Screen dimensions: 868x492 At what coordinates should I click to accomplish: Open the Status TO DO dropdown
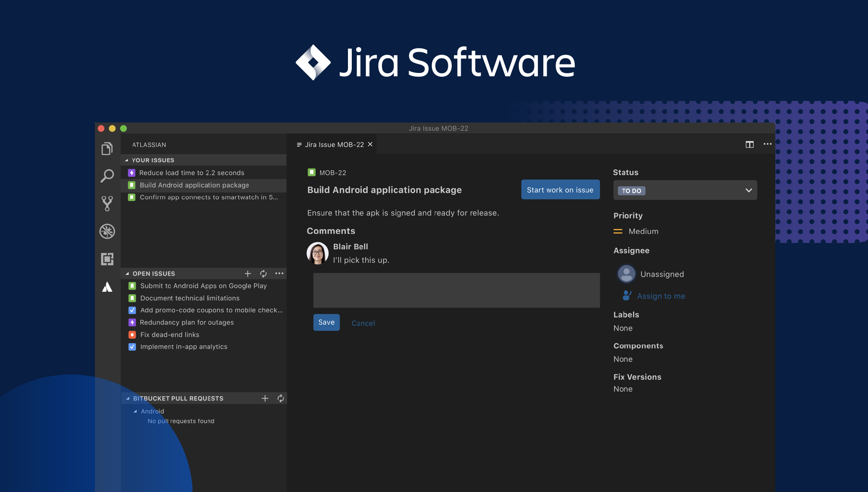click(685, 190)
